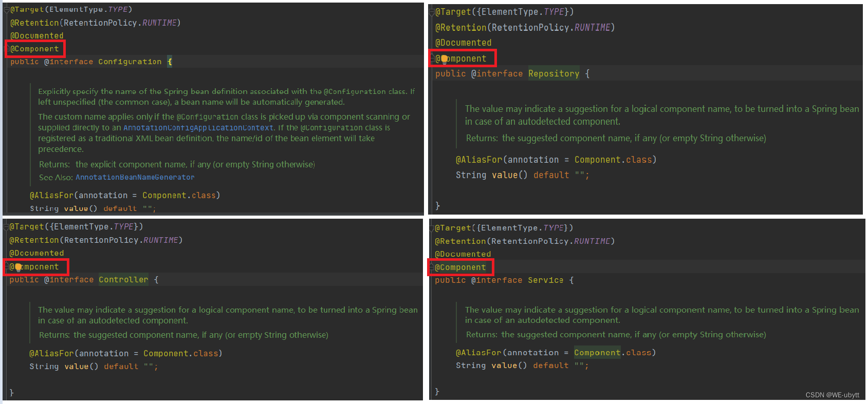Click @Retention line in the Controller panel
This screenshot has height=404, width=868.
coord(96,240)
